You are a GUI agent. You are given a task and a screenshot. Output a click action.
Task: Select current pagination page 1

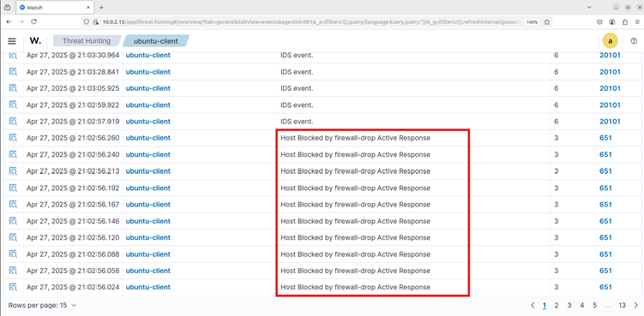[545, 306]
